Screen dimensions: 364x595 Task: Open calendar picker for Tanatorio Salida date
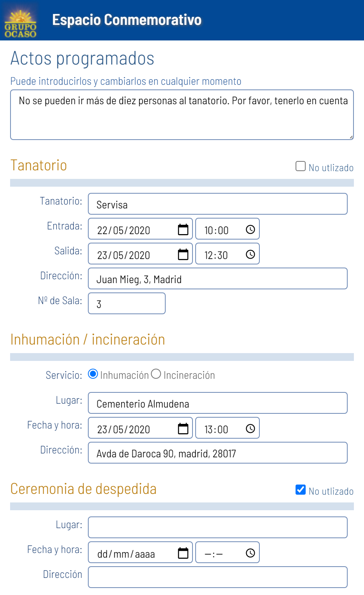183,254
